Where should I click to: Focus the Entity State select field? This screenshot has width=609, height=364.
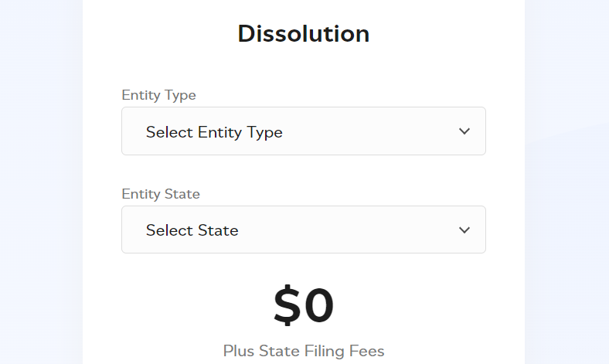303,230
